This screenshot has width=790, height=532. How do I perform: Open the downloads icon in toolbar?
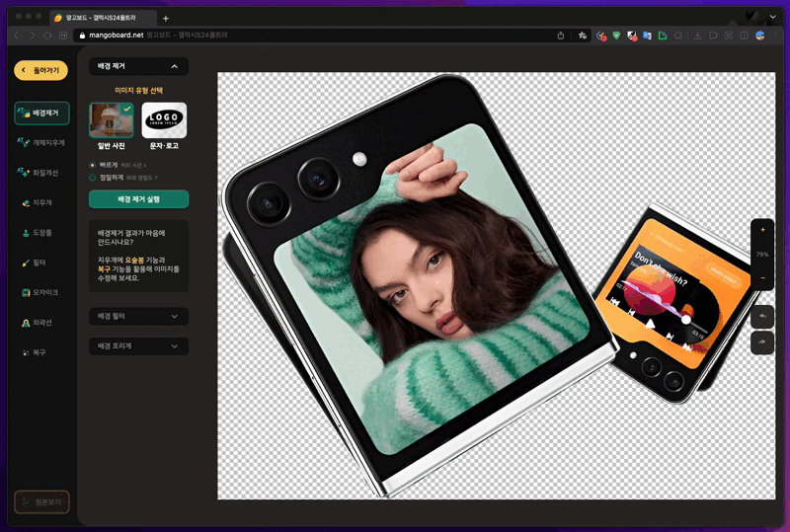(698, 36)
